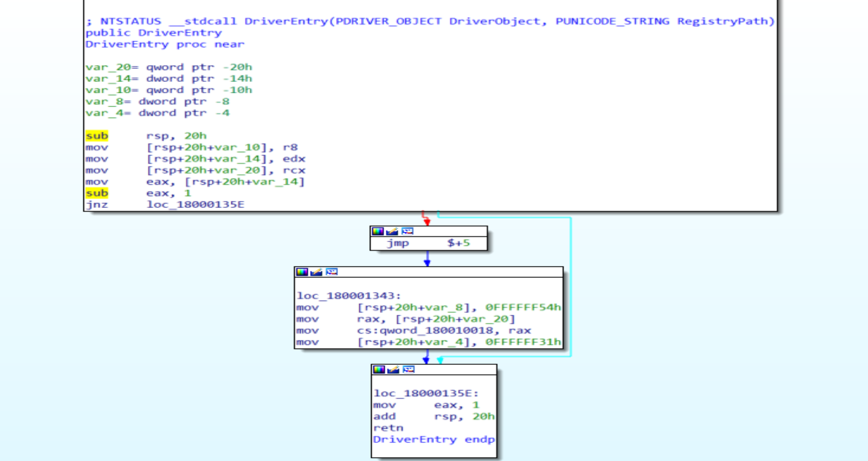Click the pencil icon on the loc_18000135E block
Viewport: 868px width, 461px height.
click(393, 370)
